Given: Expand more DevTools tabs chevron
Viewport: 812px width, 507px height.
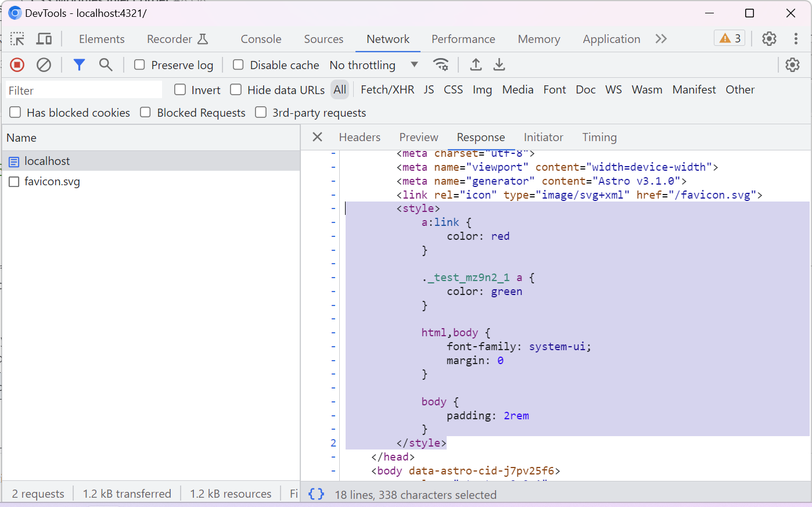Looking at the screenshot, I should click(x=661, y=39).
